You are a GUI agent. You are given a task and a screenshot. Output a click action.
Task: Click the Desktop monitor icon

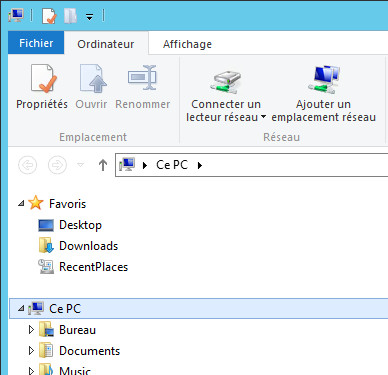pyautogui.click(x=46, y=226)
